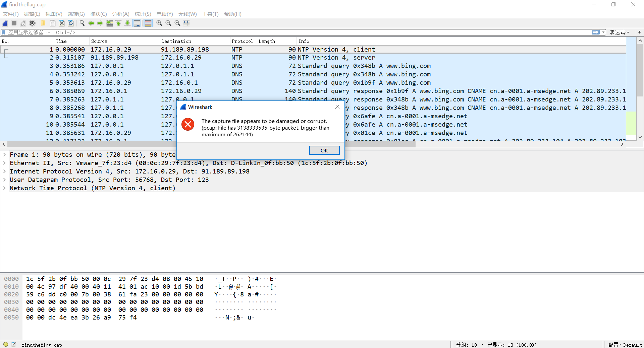Expand the Ethernet II tree row

pos(4,163)
